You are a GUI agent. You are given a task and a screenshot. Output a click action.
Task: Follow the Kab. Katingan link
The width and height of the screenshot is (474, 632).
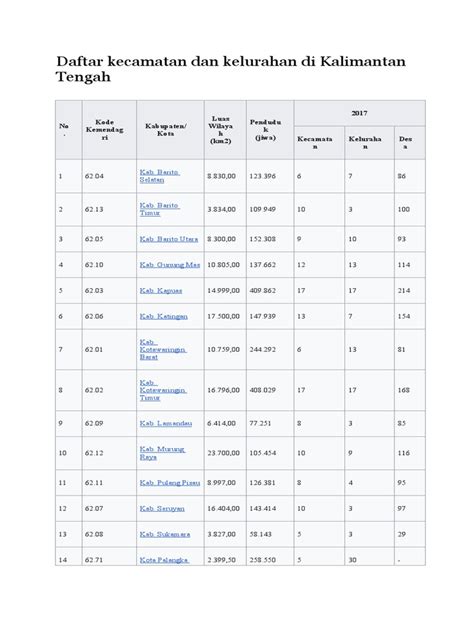(x=164, y=316)
